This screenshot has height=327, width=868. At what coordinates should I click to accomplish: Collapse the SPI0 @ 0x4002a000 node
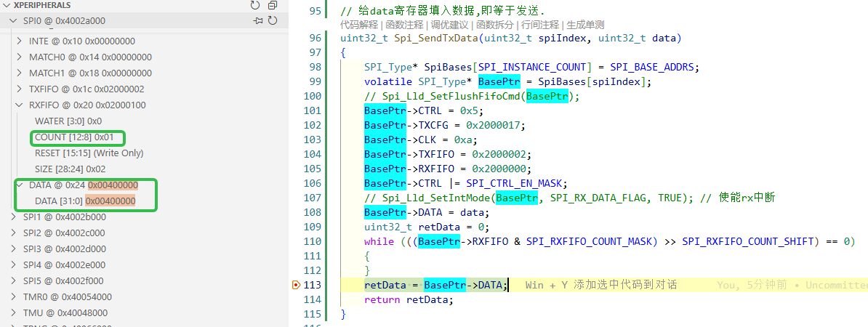tap(15, 21)
